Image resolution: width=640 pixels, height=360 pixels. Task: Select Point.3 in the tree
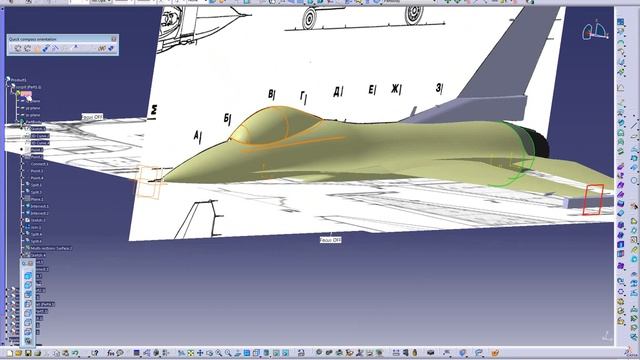[x=37, y=171]
